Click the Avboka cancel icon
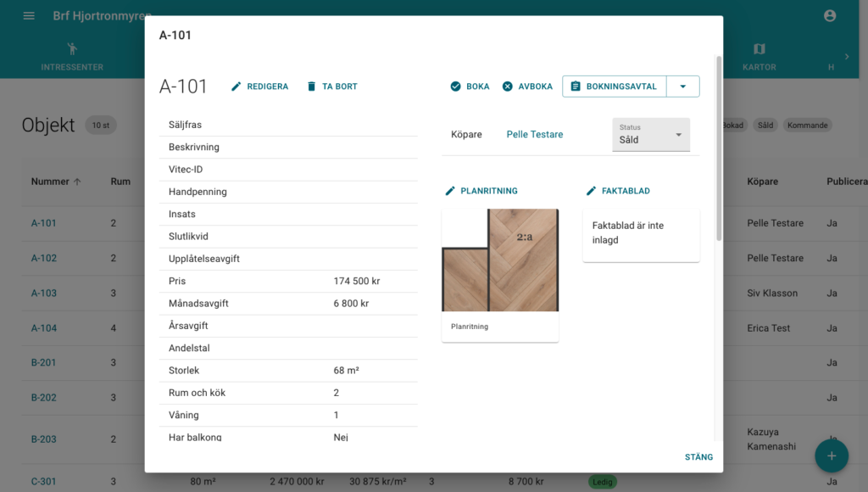This screenshot has height=492, width=868. point(507,87)
